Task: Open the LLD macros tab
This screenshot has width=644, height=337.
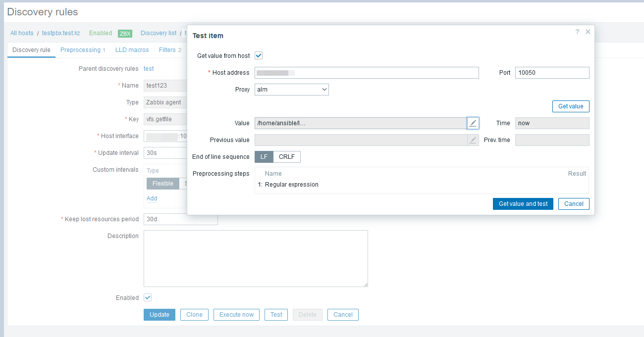Action: 132,50
